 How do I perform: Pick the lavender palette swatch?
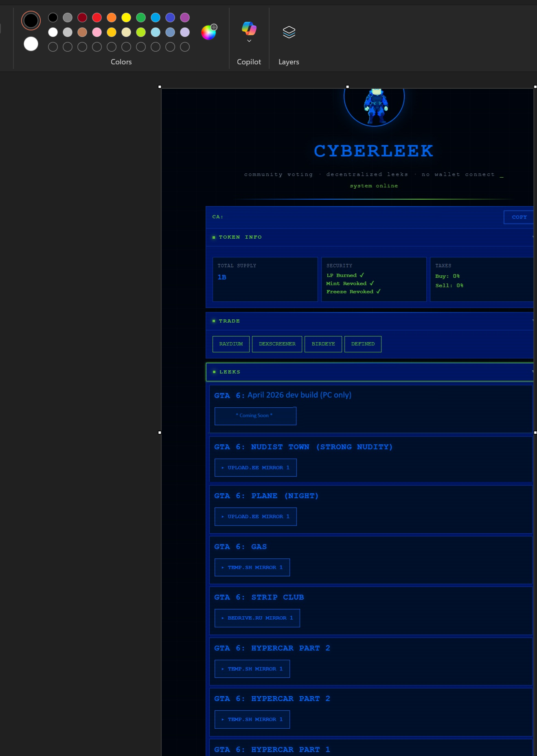tap(185, 32)
